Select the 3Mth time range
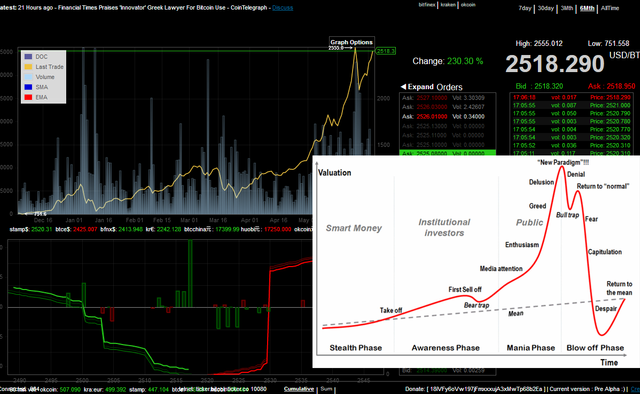Screen dimensions: 640x394 [567, 8]
